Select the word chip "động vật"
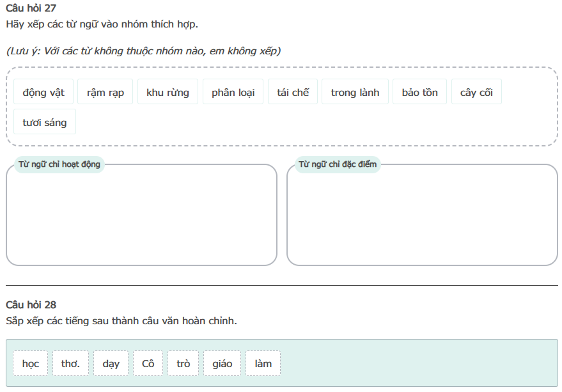The image size is (562, 392). 43,92
